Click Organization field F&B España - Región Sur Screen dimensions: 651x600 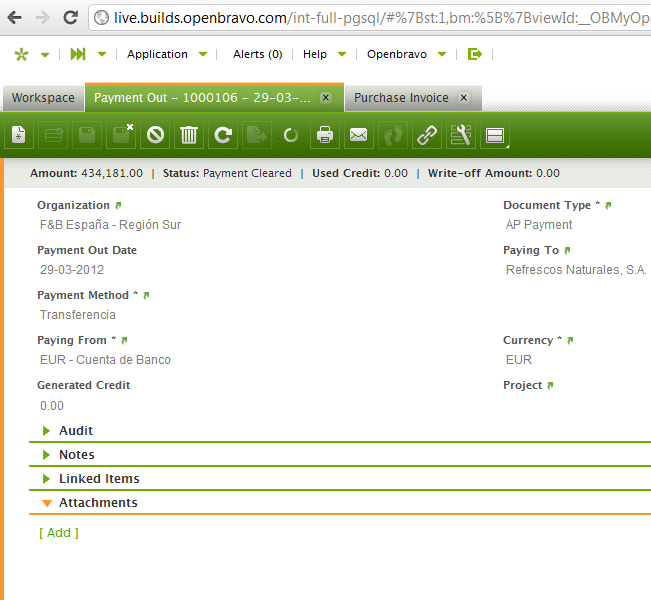(110, 225)
